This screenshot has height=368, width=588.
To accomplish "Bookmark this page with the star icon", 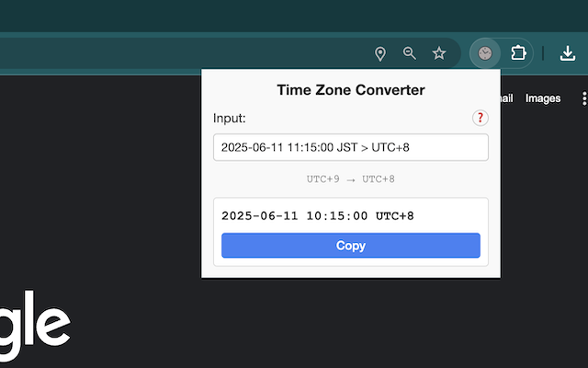I will pos(439,53).
